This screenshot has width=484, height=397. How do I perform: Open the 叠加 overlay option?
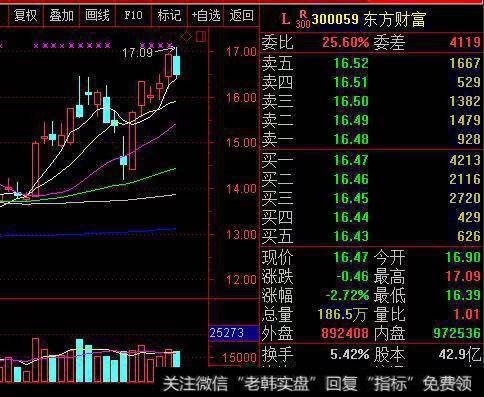[61, 15]
